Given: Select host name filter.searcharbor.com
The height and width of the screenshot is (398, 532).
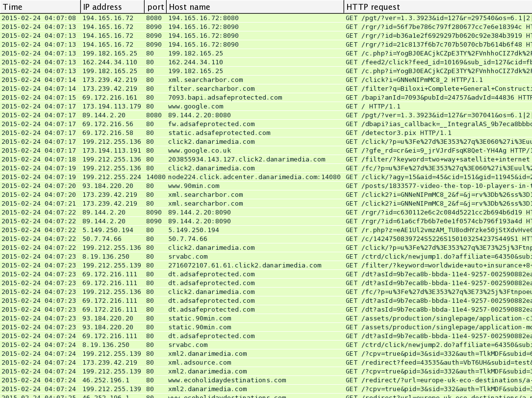Looking at the screenshot, I should [211, 89].
